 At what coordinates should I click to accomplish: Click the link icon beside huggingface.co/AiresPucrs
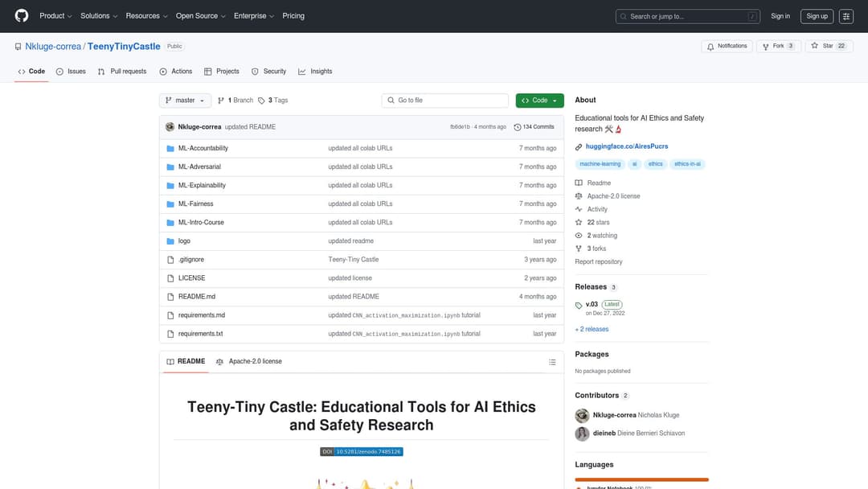point(579,146)
